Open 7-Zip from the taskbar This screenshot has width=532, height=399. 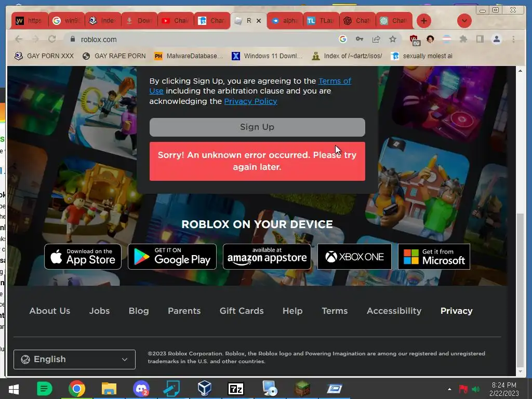pyautogui.click(x=236, y=389)
